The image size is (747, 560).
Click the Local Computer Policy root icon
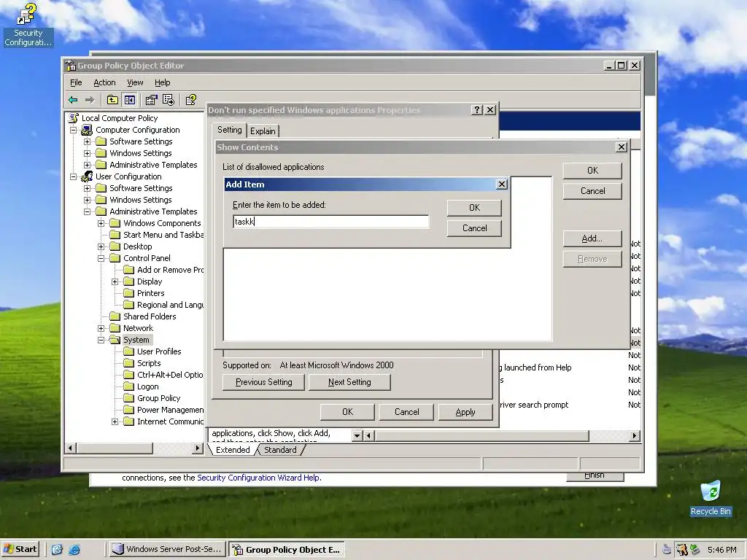click(74, 118)
